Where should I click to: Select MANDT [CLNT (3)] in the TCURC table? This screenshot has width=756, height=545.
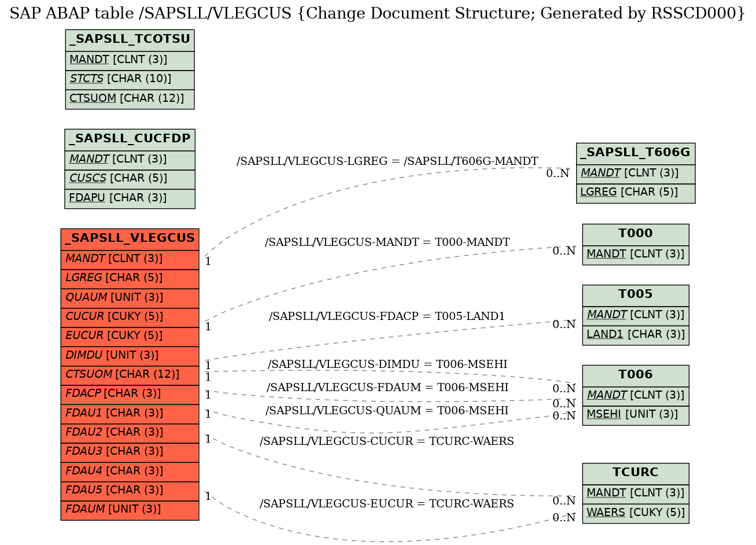(x=636, y=494)
